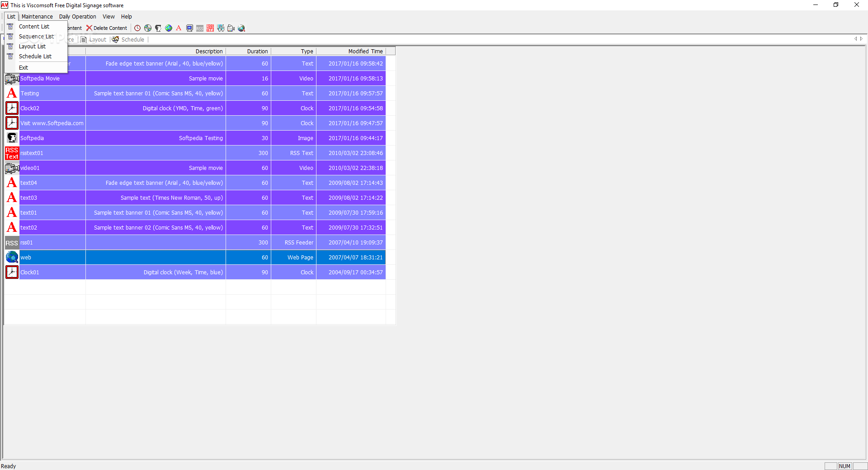Click the video camera icon for video01
The image size is (868, 470).
tap(12, 168)
